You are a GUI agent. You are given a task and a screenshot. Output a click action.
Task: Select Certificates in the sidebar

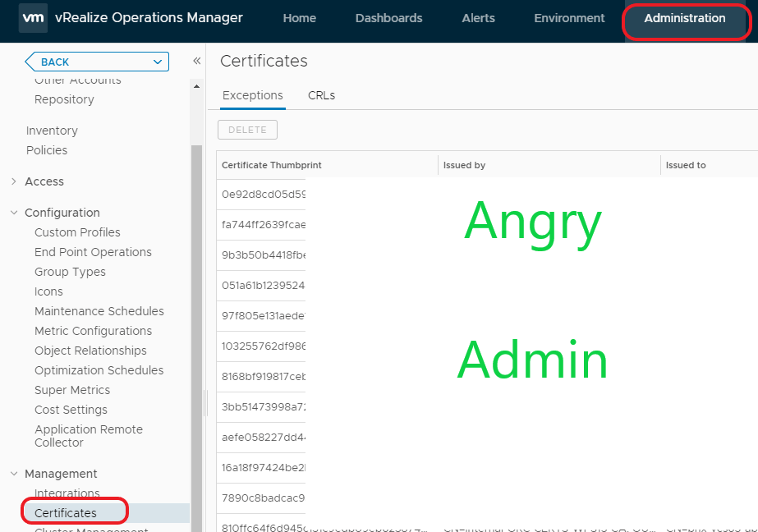pos(65,513)
